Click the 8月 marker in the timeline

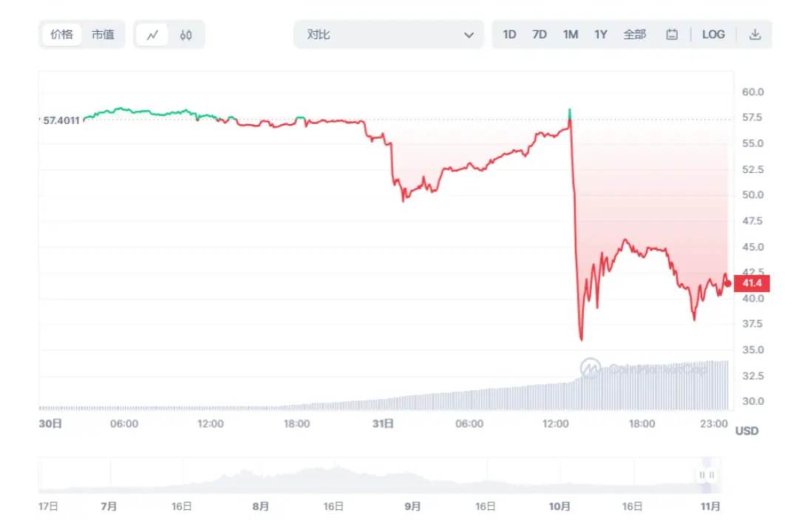pos(260,506)
